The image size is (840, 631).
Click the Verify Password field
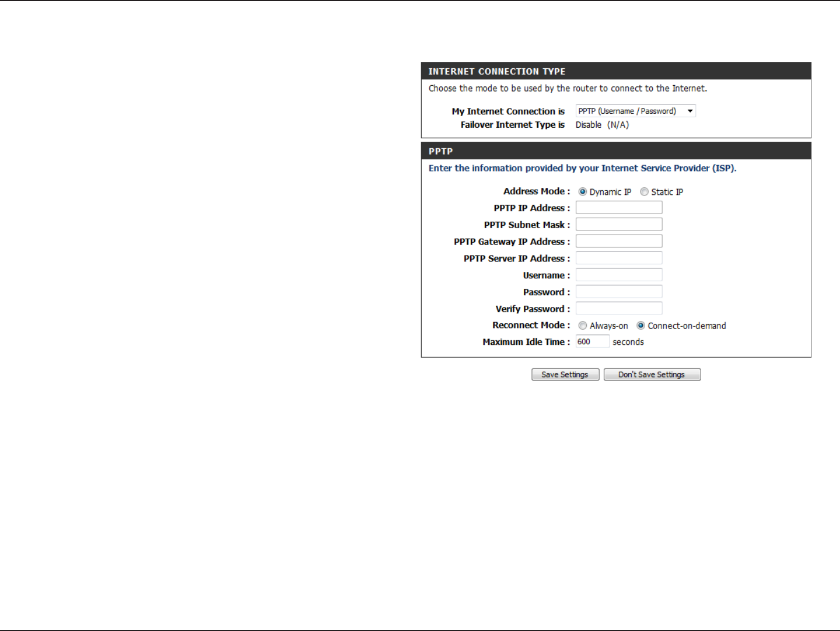tap(619, 308)
